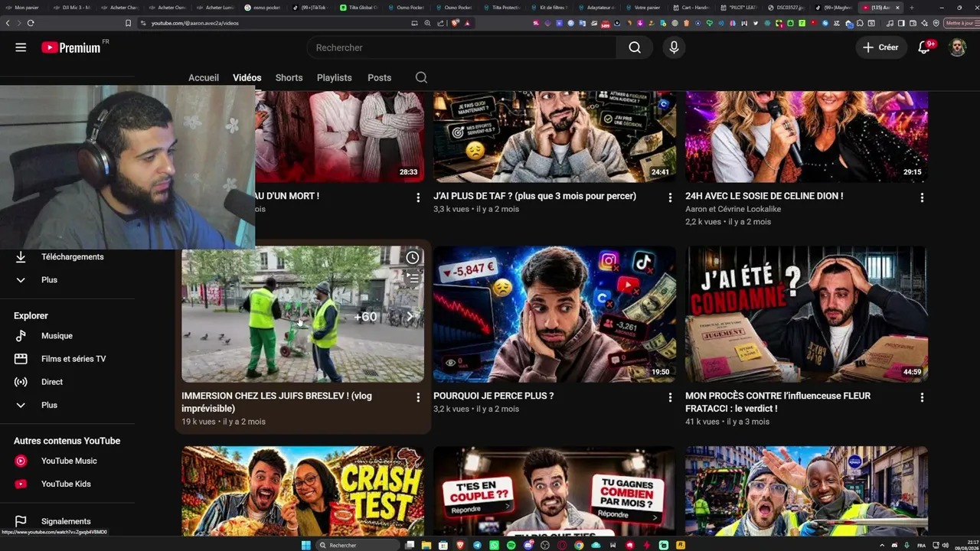The image size is (980, 551).
Task: Select the Vidéos channel tab
Action: click(247, 77)
